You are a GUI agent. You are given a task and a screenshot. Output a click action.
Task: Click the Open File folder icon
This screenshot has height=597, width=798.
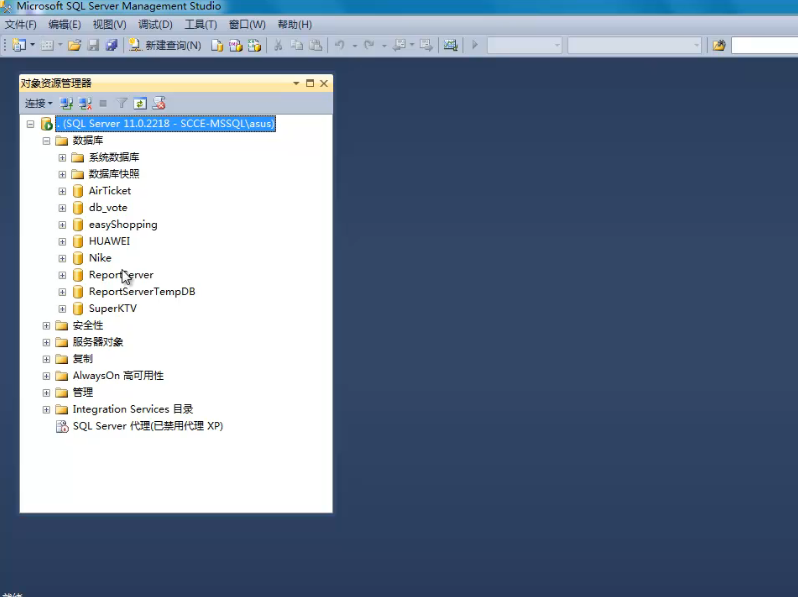74,45
